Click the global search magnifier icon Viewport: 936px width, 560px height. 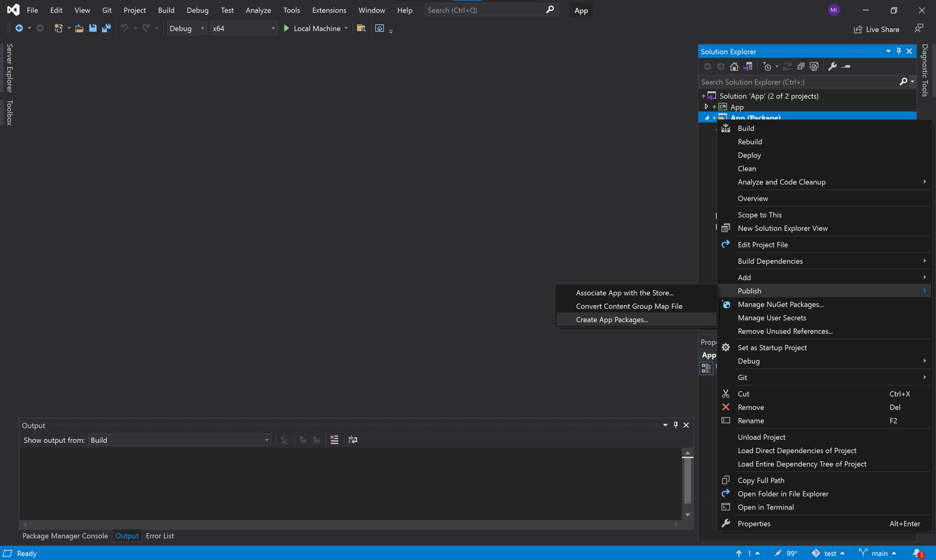point(550,10)
